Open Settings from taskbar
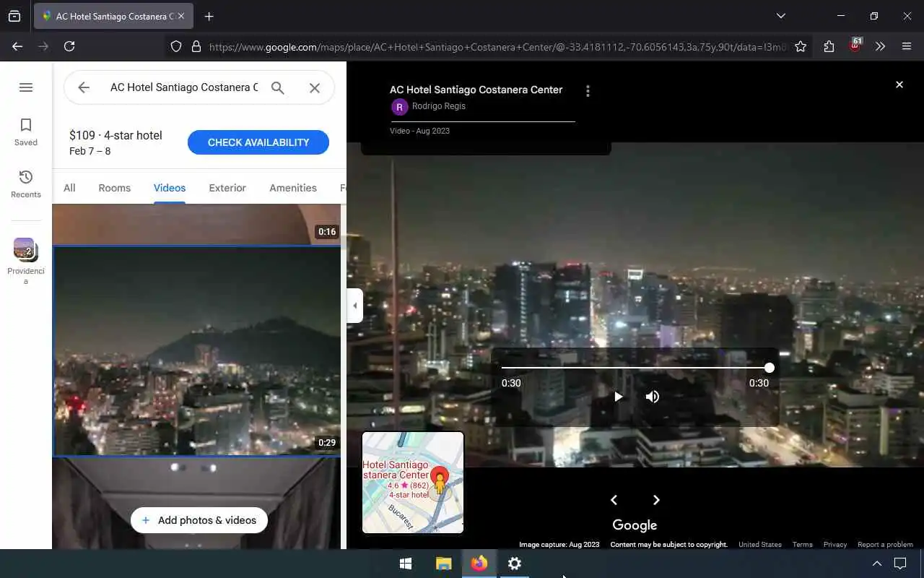924x578 pixels. (515, 564)
